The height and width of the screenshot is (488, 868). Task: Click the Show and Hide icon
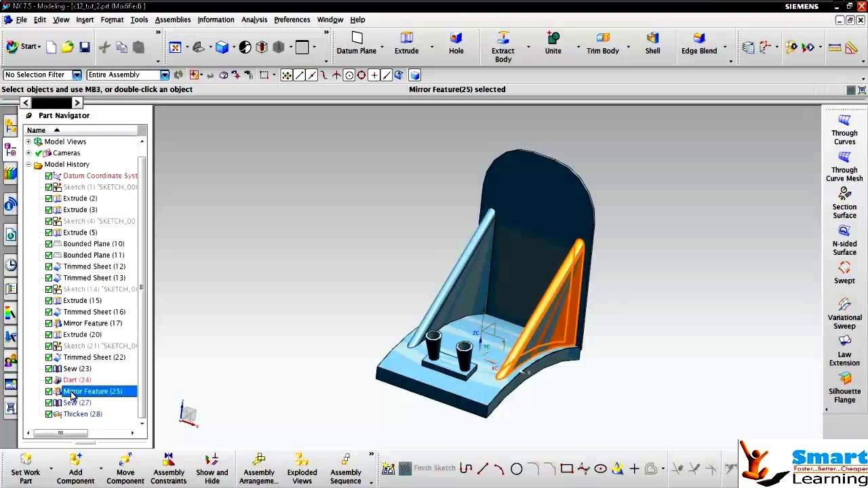pyautogui.click(x=212, y=469)
